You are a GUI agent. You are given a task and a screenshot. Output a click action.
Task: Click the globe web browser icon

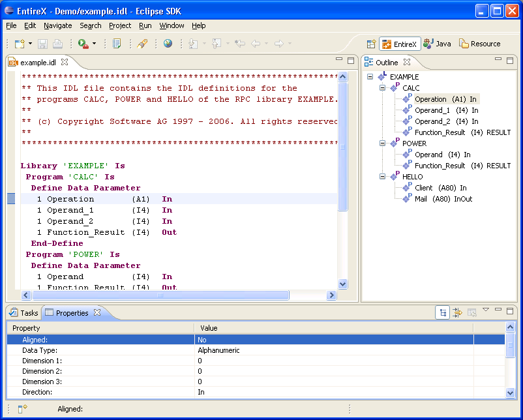pyautogui.click(x=168, y=43)
